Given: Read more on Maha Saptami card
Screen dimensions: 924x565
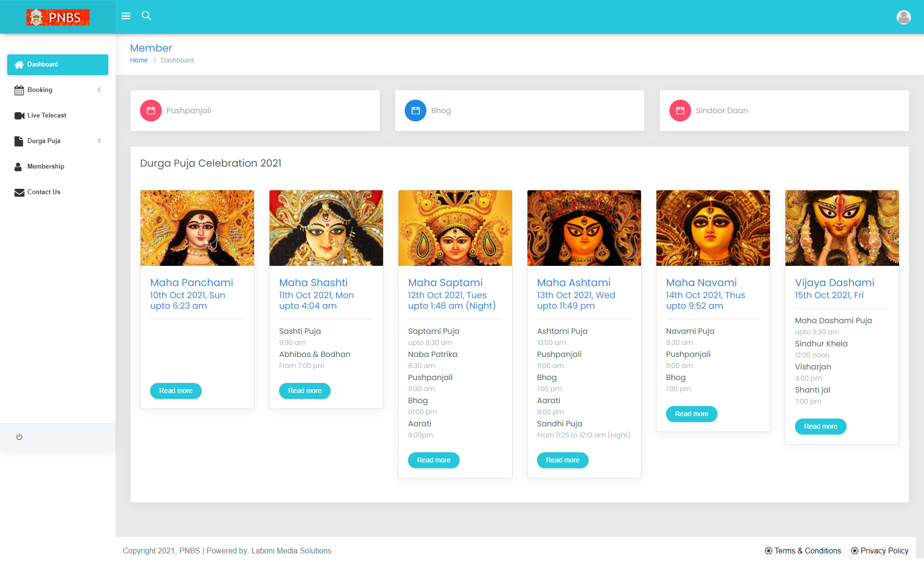Looking at the screenshot, I should [434, 460].
